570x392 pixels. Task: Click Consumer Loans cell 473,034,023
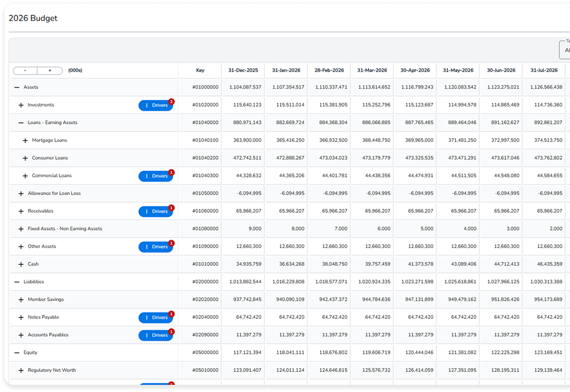click(333, 158)
